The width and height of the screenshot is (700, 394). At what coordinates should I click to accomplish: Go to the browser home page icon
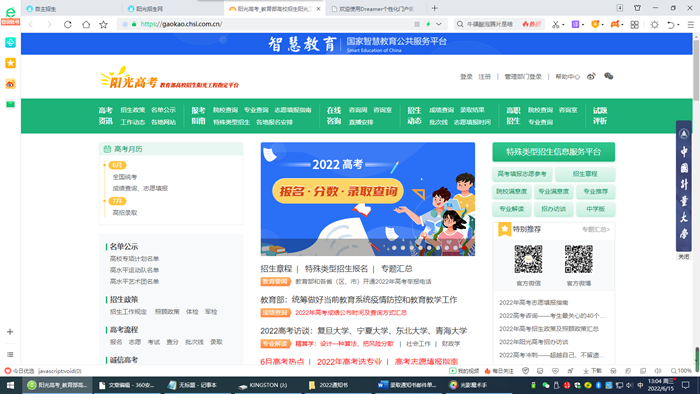coord(86,24)
